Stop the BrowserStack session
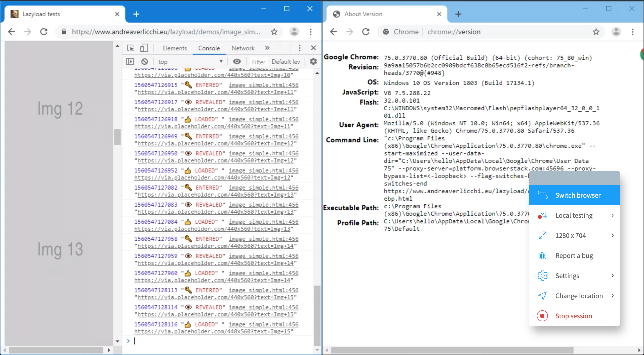 (x=574, y=316)
